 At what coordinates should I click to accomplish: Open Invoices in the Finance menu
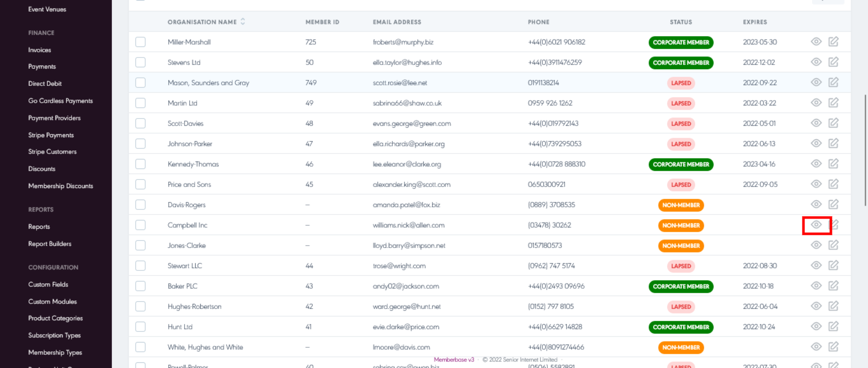click(x=40, y=50)
